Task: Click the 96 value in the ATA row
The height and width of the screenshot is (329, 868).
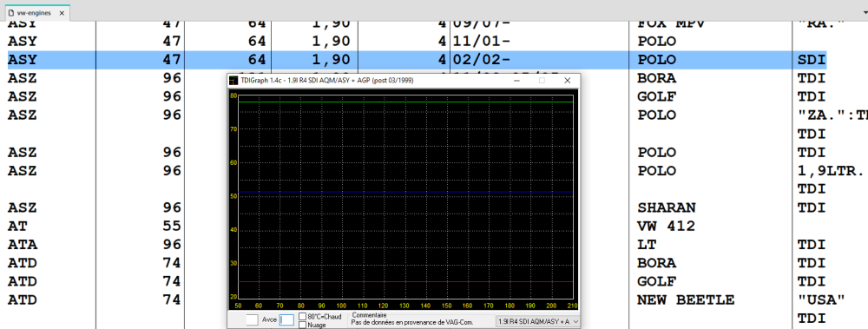Action: coord(172,244)
